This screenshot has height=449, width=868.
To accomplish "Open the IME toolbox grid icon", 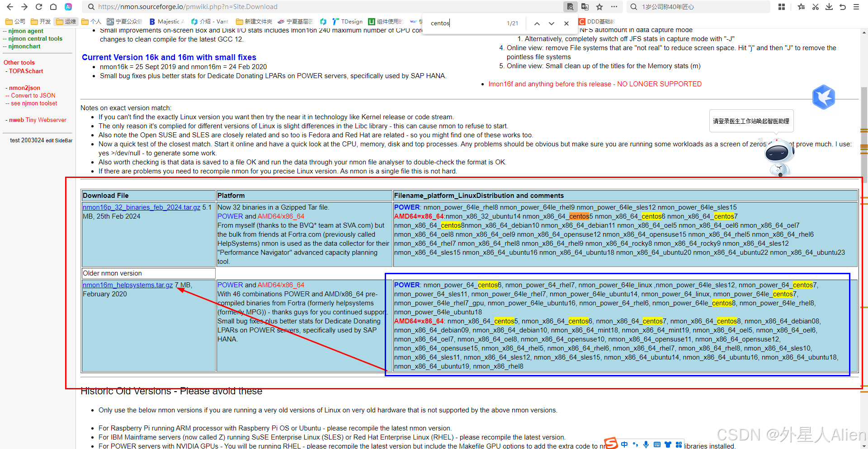I will click(679, 444).
